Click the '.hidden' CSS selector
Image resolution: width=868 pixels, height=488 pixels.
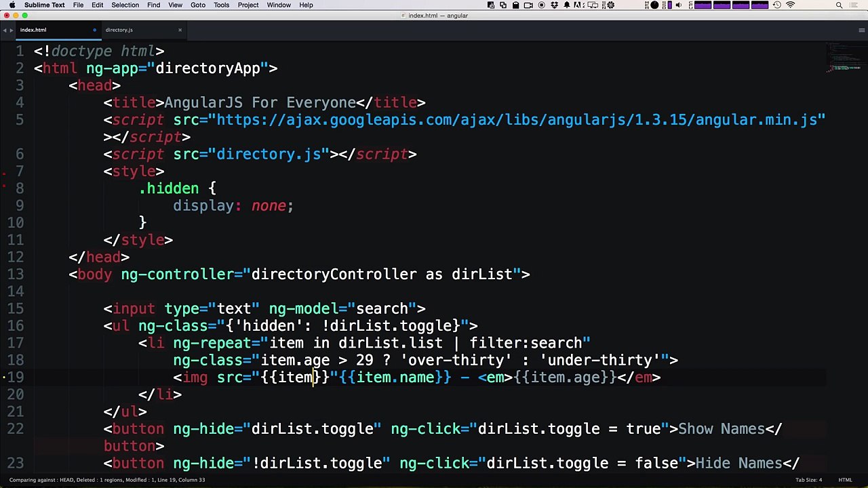point(169,188)
